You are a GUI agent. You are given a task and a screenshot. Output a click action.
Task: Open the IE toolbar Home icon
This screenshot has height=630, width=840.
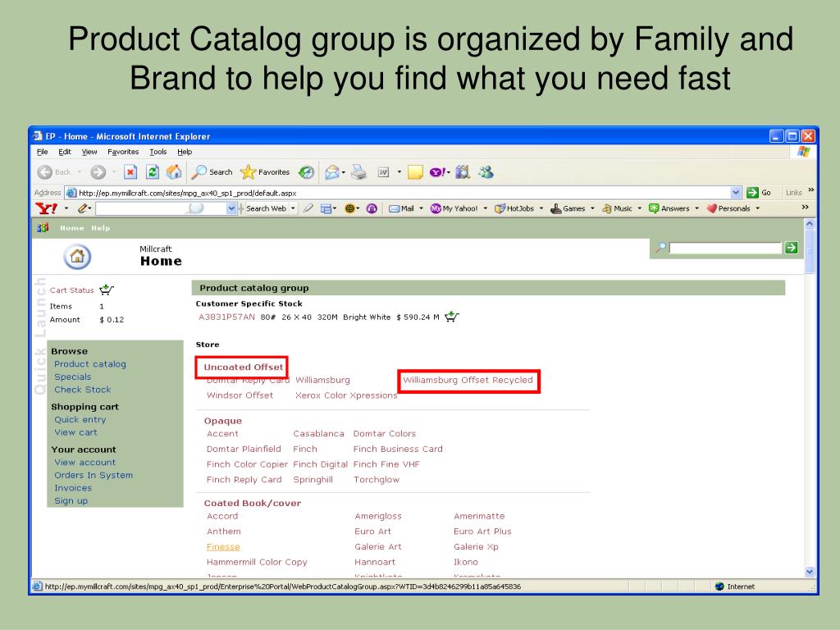[174, 172]
